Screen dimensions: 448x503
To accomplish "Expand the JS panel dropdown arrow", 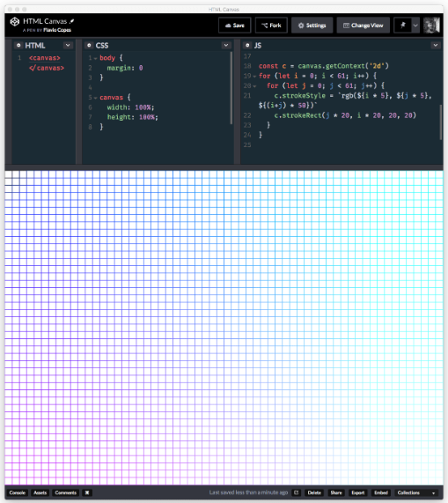I will pos(435,45).
